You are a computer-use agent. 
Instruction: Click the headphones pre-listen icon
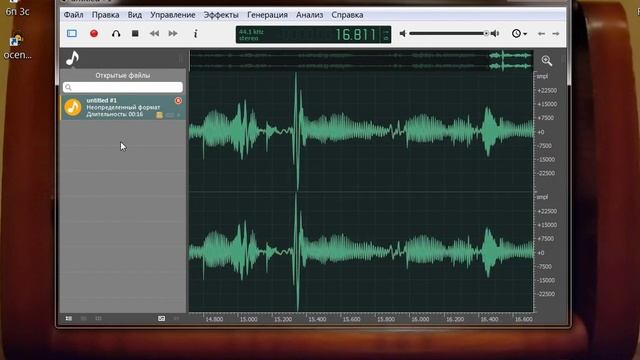(x=116, y=33)
